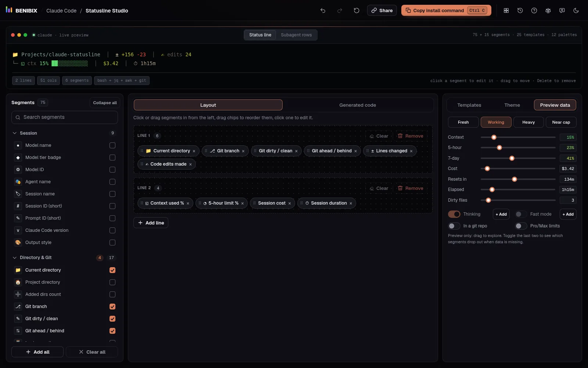This screenshot has width=588, height=368.
Task: Disable the Thinking toggle
Action: tap(454, 214)
